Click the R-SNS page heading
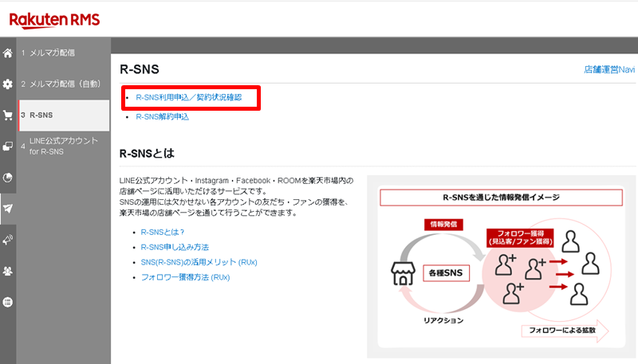638x364 pixels. (x=140, y=69)
